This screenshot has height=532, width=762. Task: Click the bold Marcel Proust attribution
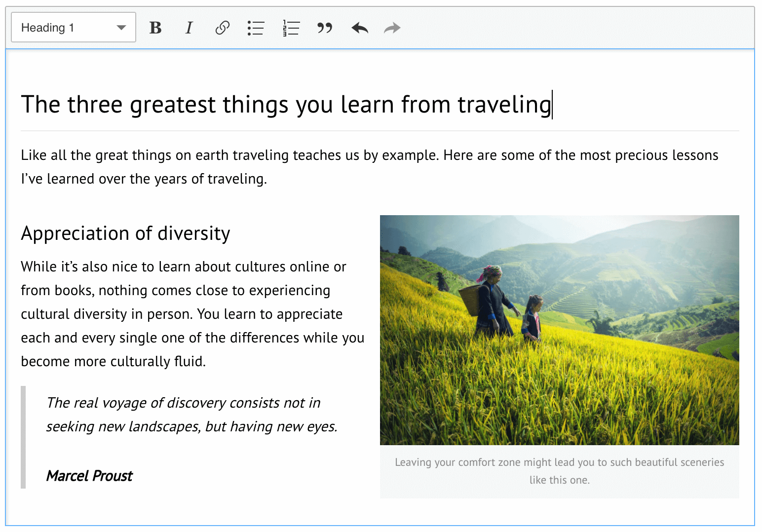coord(89,476)
